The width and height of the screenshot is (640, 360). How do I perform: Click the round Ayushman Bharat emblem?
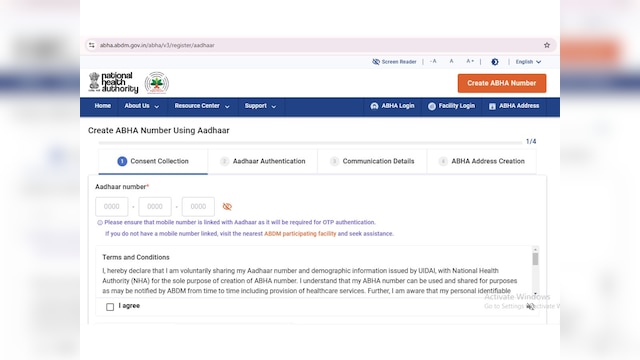[157, 83]
